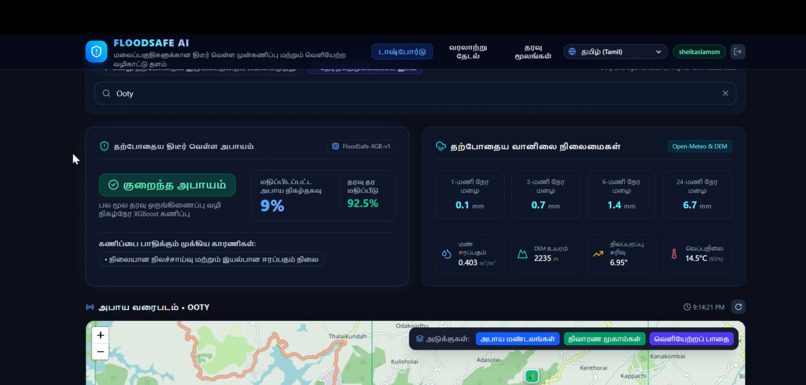806x385 pixels.
Task: Click the clock icon next to 9:14:21 PM
Action: 687,307
